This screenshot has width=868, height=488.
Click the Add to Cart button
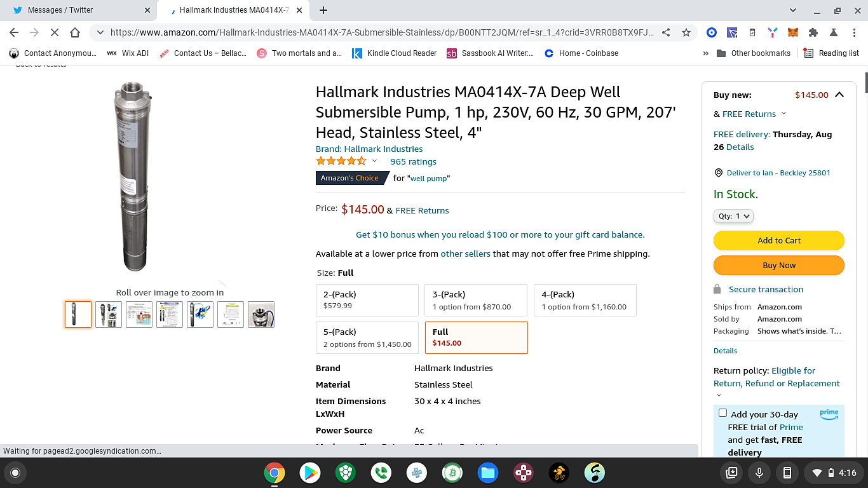(779, 240)
